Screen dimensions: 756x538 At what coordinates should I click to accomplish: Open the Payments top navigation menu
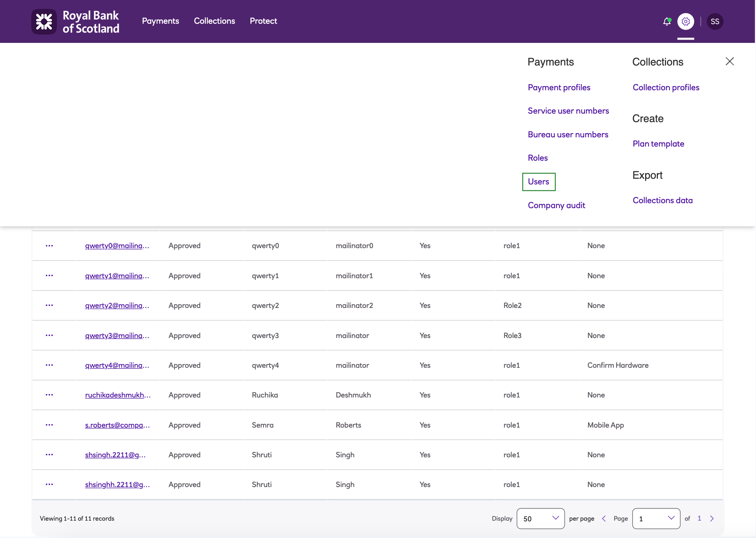tap(160, 21)
